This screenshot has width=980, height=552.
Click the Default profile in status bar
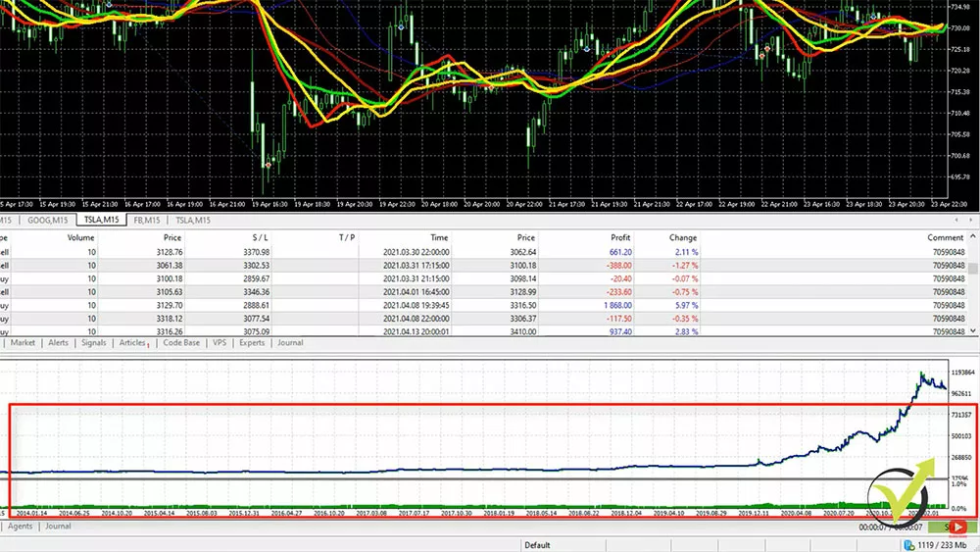(x=537, y=545)
